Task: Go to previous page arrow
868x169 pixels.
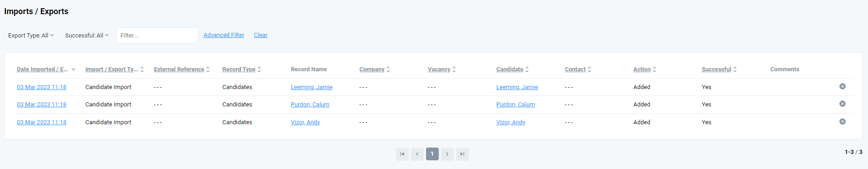Action: click(417, 154)
